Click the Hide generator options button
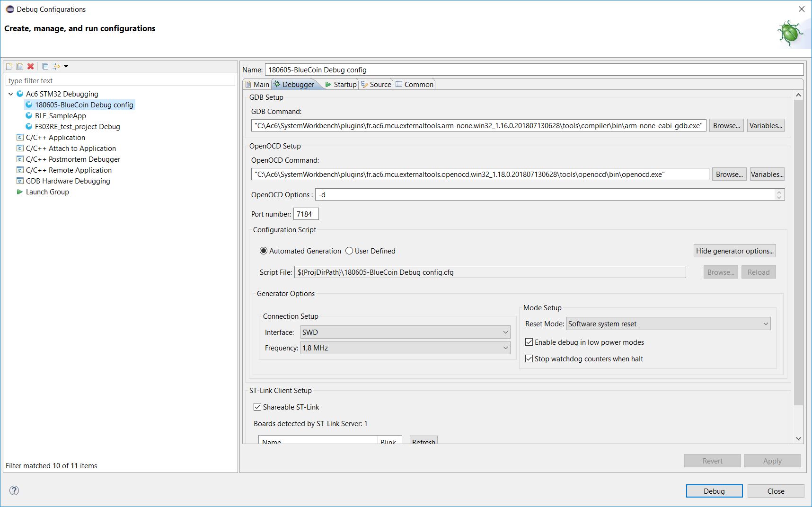The height and width of the screenshot is (507, 812). [734, 251]
